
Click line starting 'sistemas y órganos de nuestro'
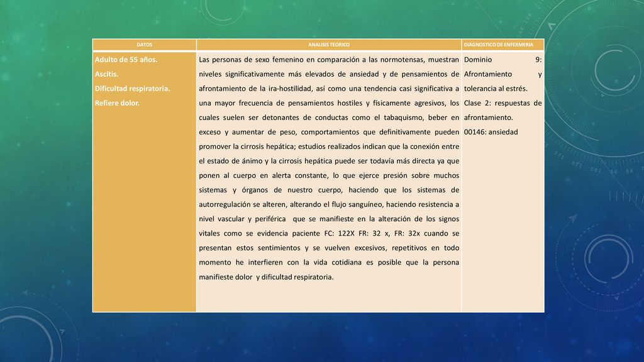[329, 190]
